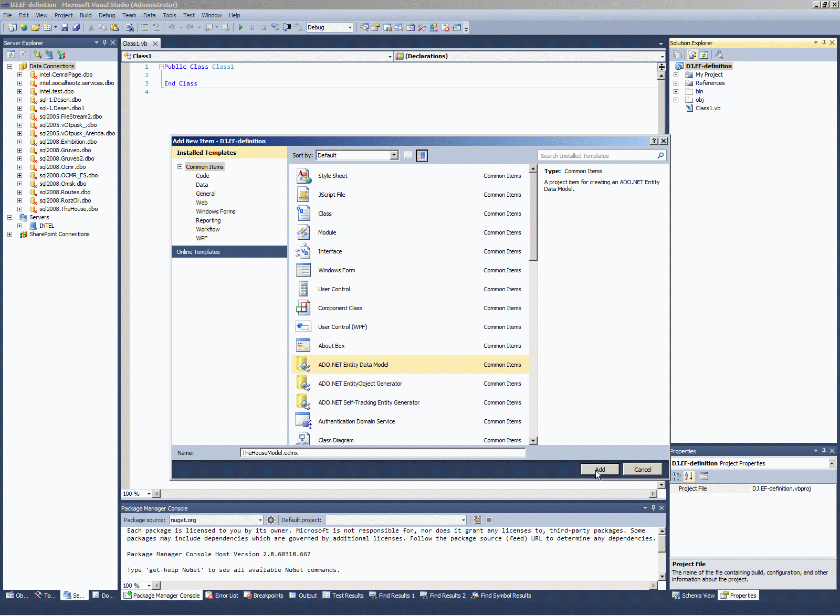Click Property Pages icon in Properties panel
840x616 pixels.
pos(704,476)
